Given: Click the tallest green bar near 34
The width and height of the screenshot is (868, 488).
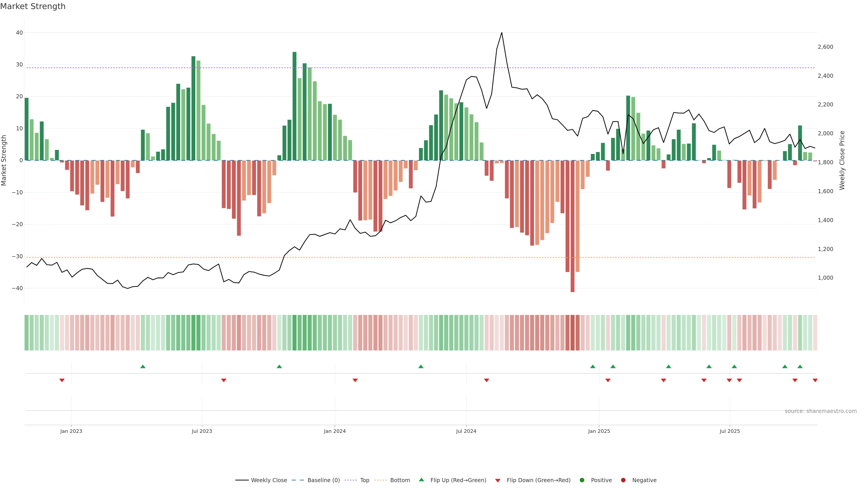Looking at the screenshot, I should coord(295,106).
